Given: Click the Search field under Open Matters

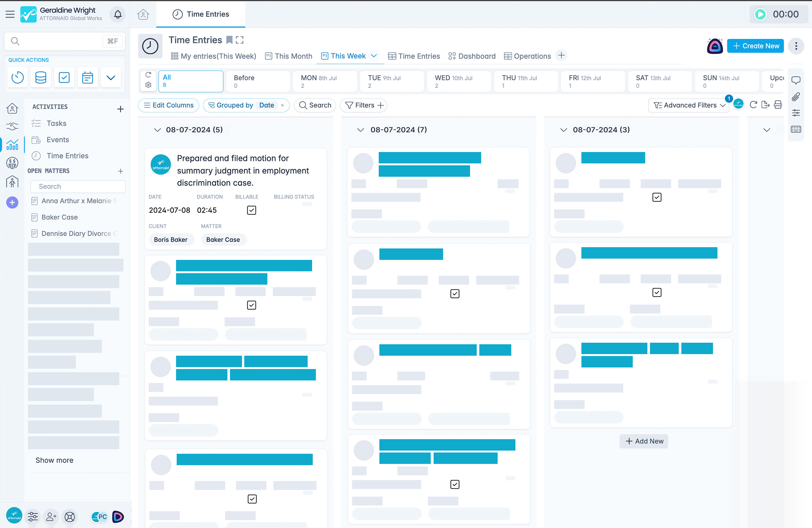Looking at the screenshot, I should point(78,186).
